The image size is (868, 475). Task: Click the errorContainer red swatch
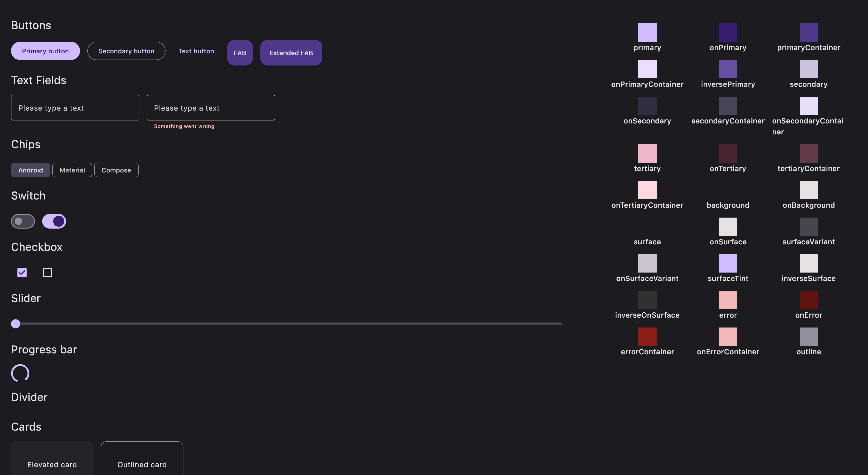tap(647, 336)
